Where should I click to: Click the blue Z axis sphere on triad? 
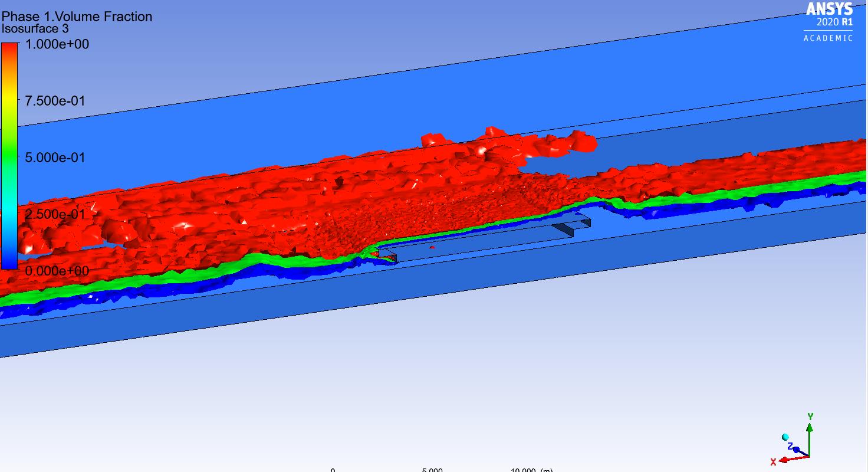pos(796,450)
